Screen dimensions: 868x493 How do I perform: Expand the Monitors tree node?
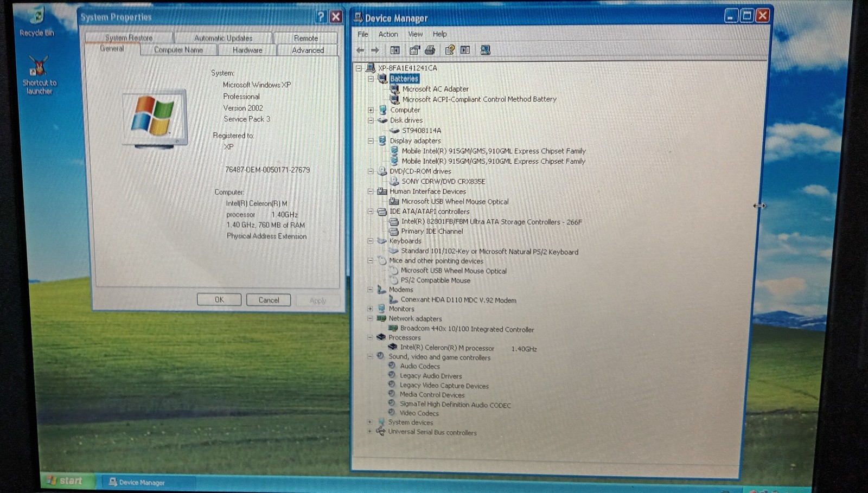pos(370,309)
